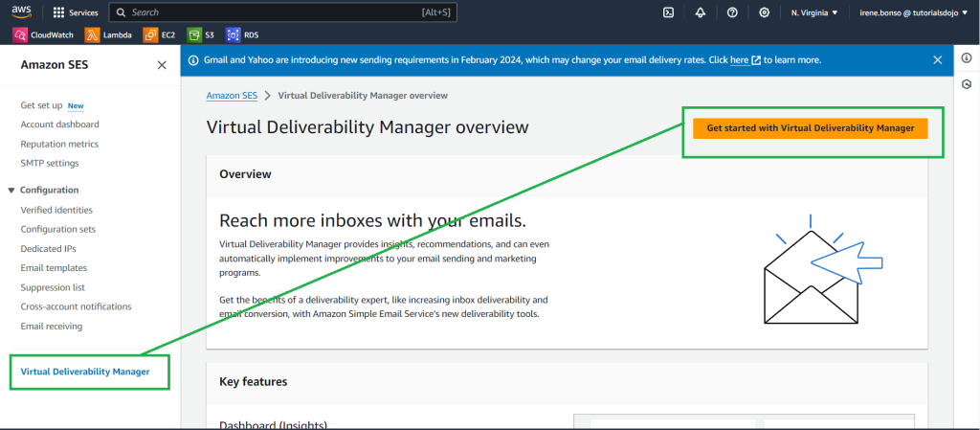This screenshot has height=430, width=980.
Task: Launch the CloudShell terminal icon
Action: coord(668,12)
